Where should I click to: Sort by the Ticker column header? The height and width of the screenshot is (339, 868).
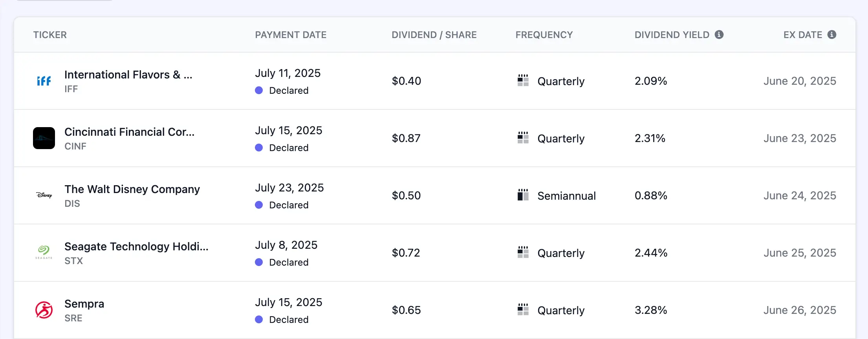pyautogui.click(x=50, y=35)
